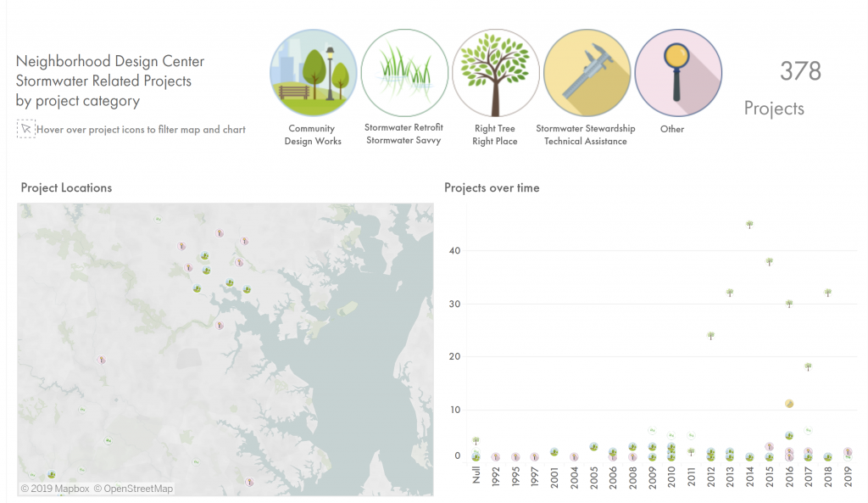Select the Null label on the year axis
The width and height of the screenshot is (868, 503).
point(476,473)
